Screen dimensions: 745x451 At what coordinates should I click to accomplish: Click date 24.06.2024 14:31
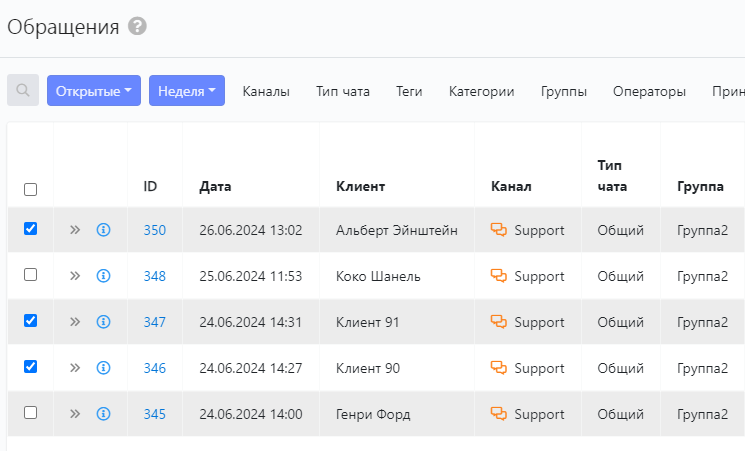point(251,322)
